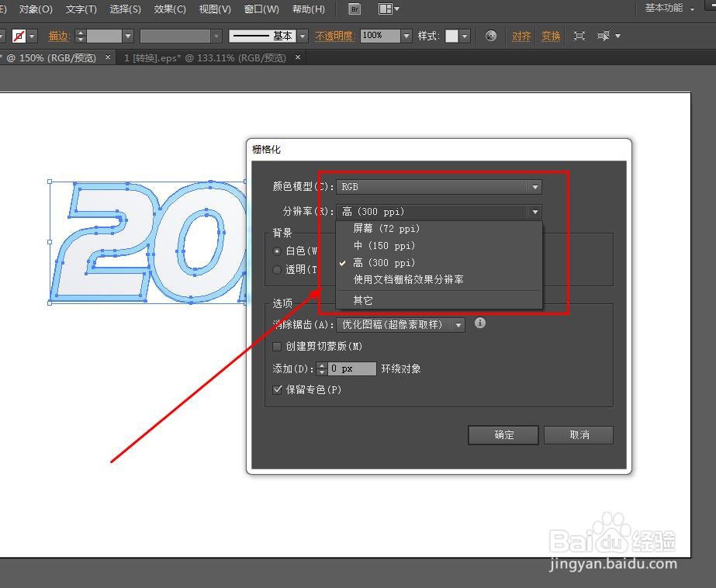Select the 透明(T) background radio button
The width and height of the screenshot is (716, 588).
[277, 269]
